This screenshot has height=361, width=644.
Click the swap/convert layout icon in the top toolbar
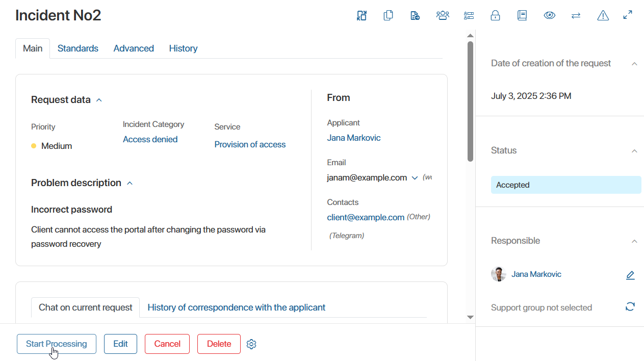362,15
